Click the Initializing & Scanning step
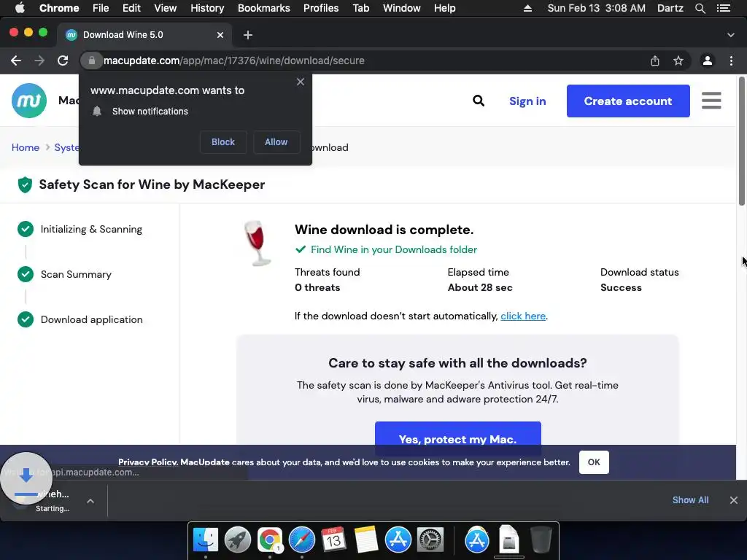The height and width of the screenshot is (560, 747). (x=80, y=229)
